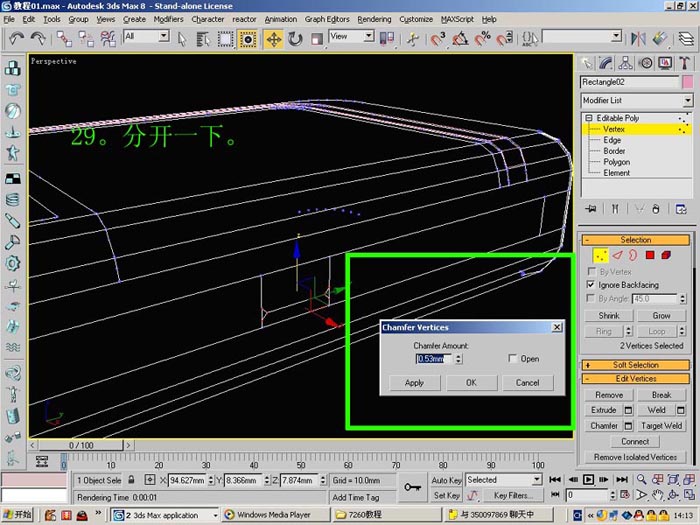Activate the Select Object arrow tool
Screen dimensions: 700x525
point(181,39)
